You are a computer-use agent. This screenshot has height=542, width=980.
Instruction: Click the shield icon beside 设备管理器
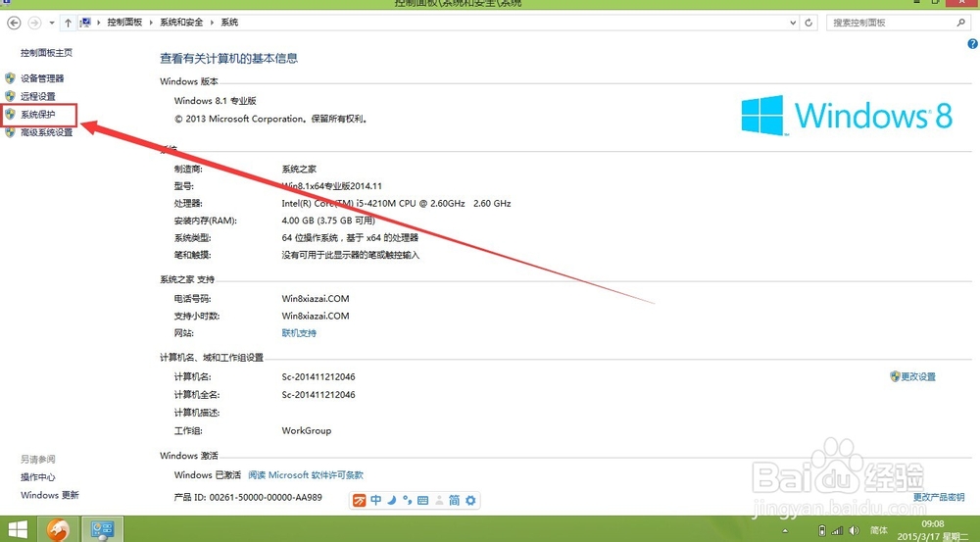[10, 78]
